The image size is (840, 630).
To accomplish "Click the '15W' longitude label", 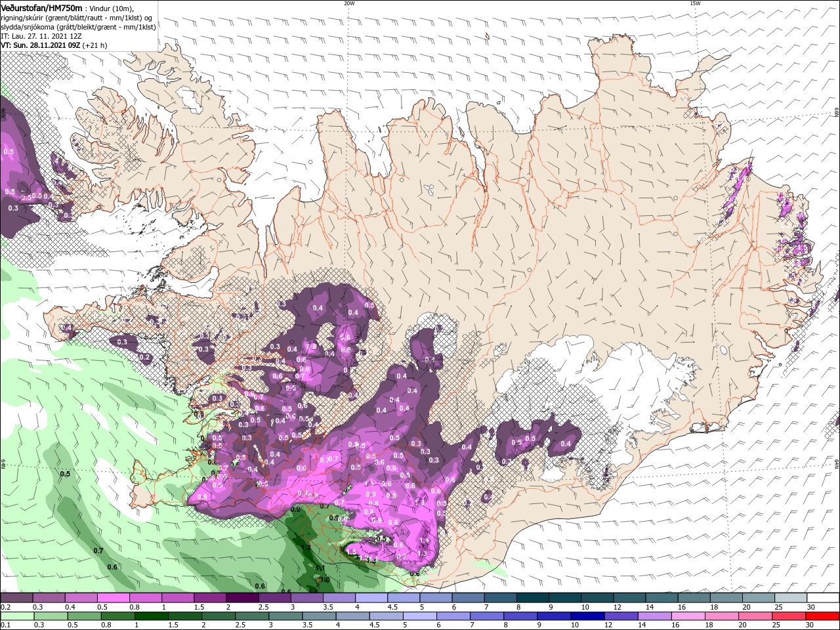I will pos(695,3).
